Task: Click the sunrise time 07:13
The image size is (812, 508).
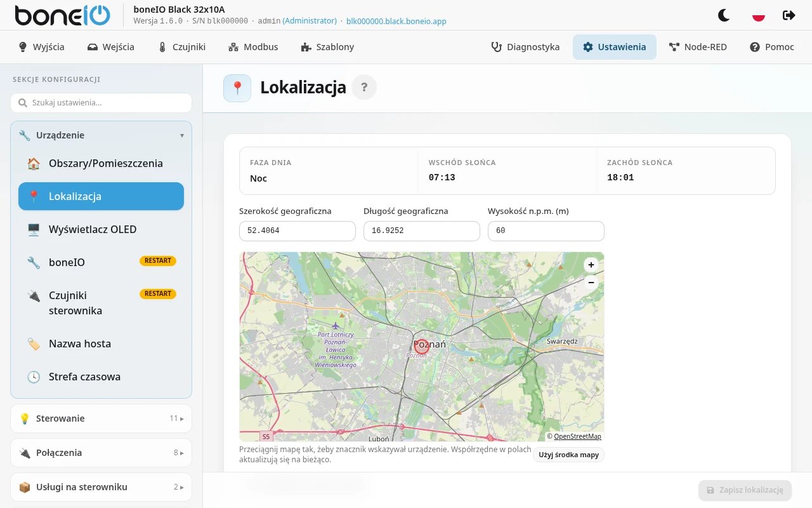Action: tap(442, 178)
